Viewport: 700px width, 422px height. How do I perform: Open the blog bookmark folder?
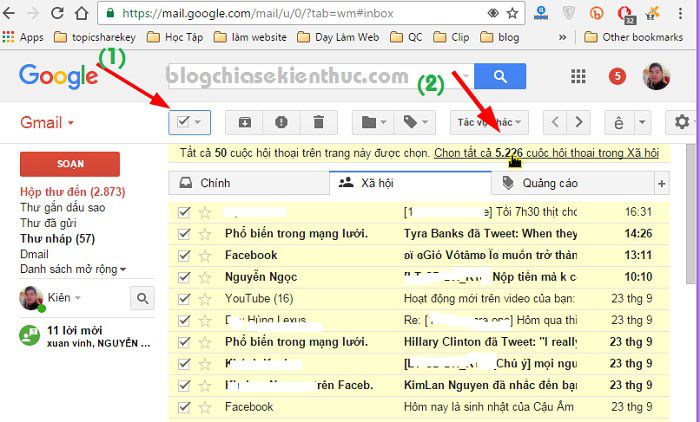[500, 37]
